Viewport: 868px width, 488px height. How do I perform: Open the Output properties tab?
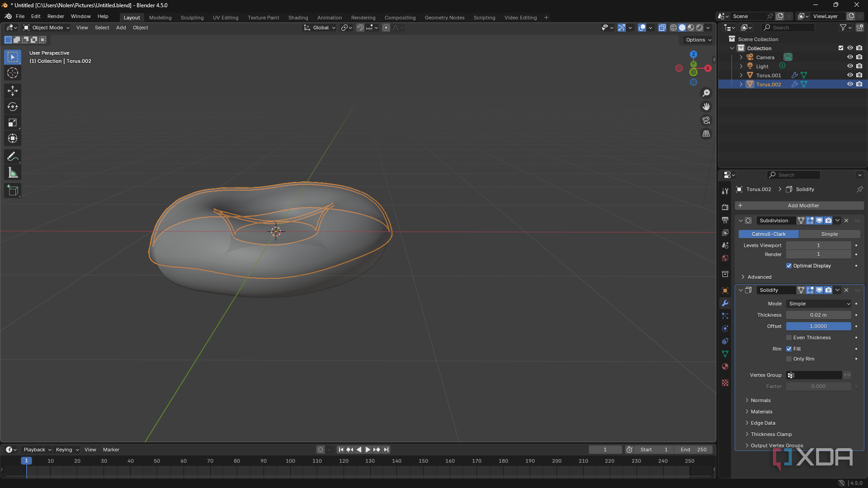(725, 220)
